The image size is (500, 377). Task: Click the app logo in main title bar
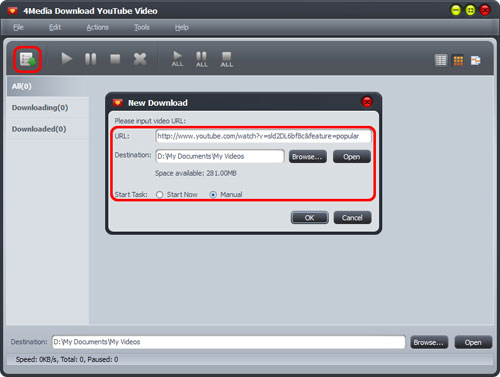12,11
